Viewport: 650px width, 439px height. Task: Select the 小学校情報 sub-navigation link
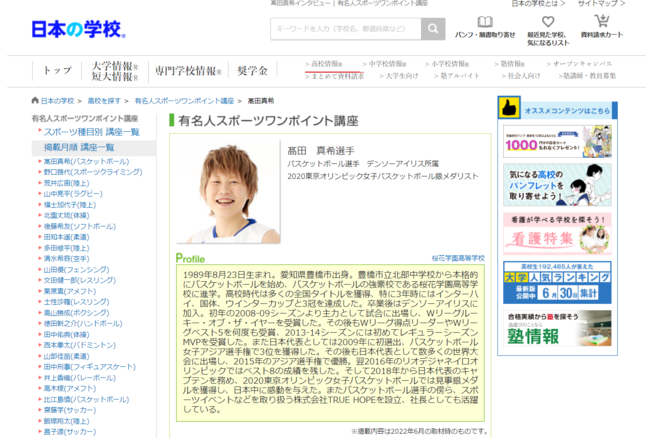447,64
